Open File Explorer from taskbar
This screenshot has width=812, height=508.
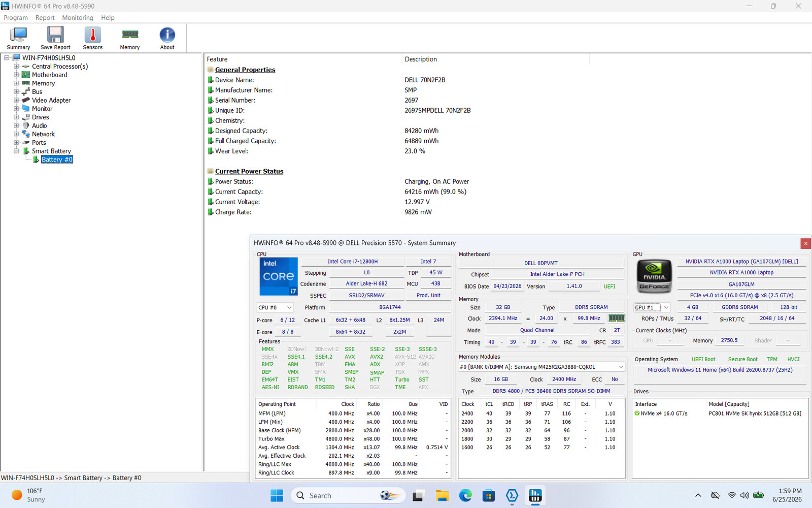point(442,495)
